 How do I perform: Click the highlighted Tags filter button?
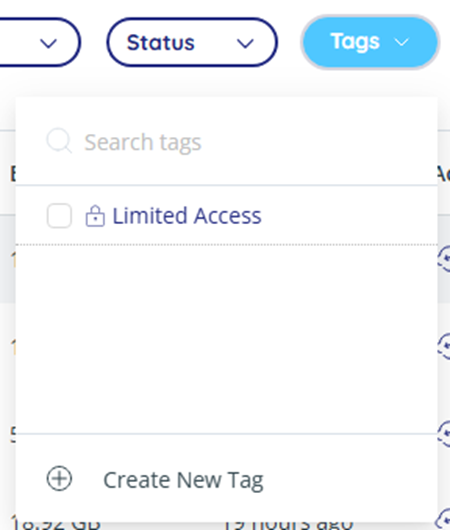coord(370,42)
